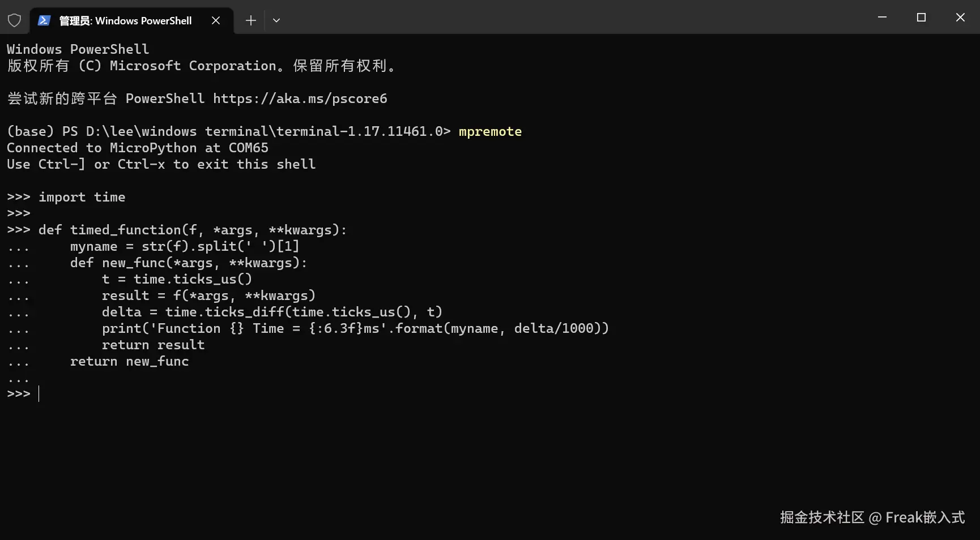Click the yellow mpremote command text
This screenshot has height=540, width=980.
click(x=490, y=131)
